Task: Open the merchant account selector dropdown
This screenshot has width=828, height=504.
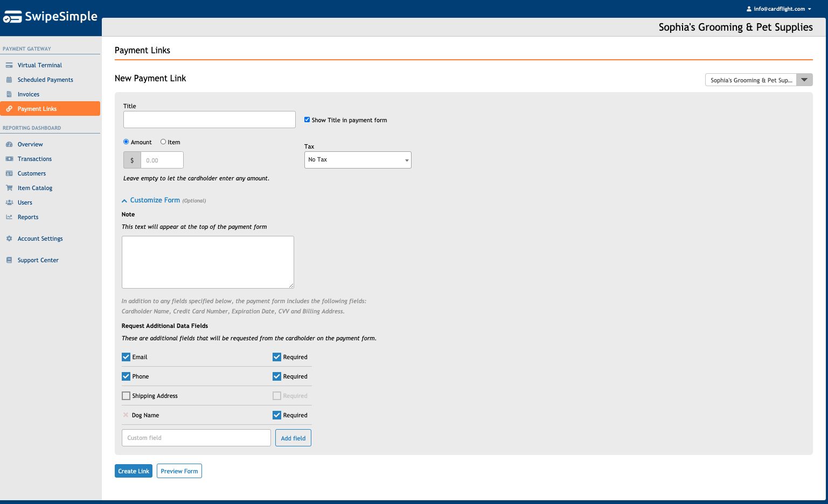Action: (759, 80)
